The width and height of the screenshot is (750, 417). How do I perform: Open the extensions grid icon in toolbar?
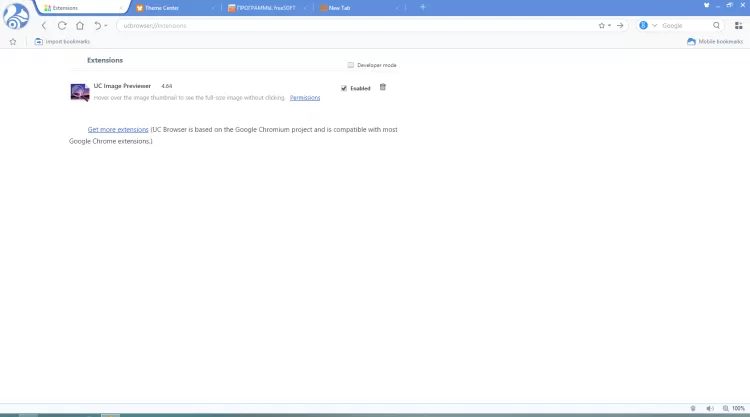739,26
